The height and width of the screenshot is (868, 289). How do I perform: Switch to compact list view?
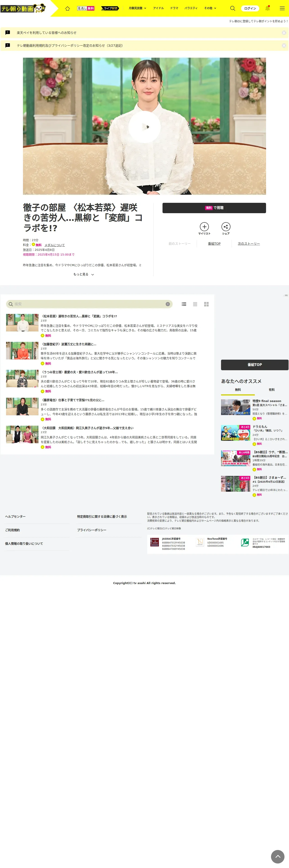[195, 304]
